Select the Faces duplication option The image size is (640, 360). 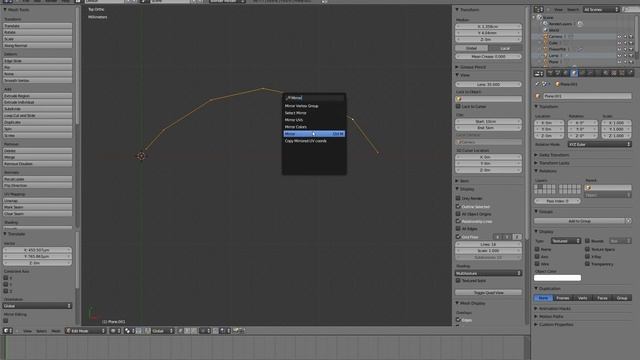(x=602, y=298)
